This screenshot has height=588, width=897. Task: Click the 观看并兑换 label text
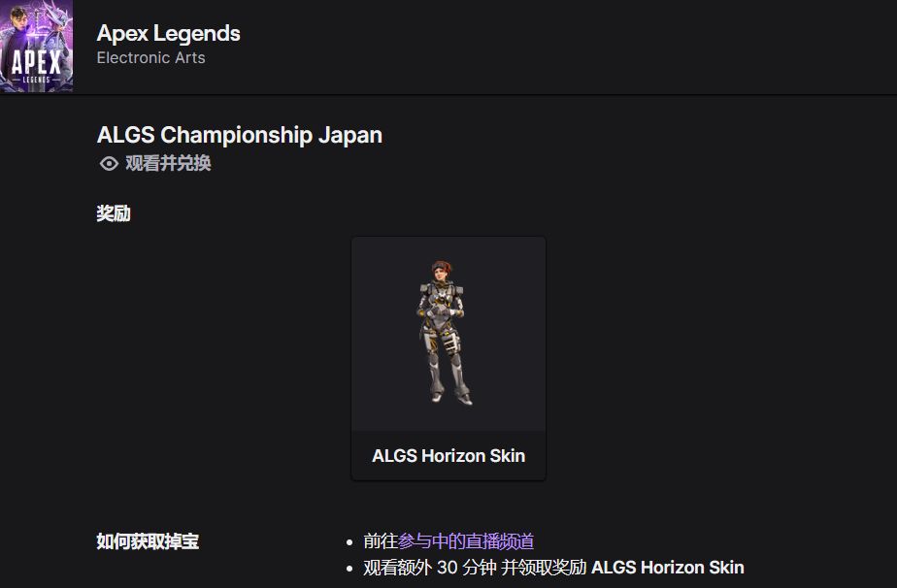[168, 164]
